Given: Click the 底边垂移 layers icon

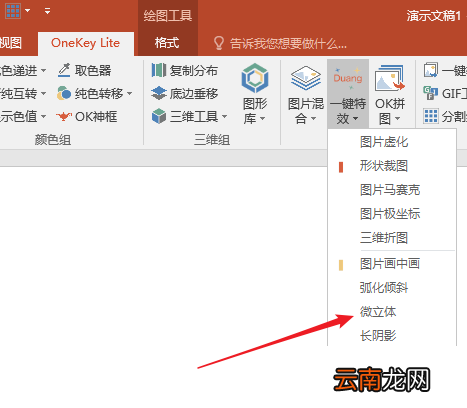Looking at the screenshot, I should click(159, 93).
